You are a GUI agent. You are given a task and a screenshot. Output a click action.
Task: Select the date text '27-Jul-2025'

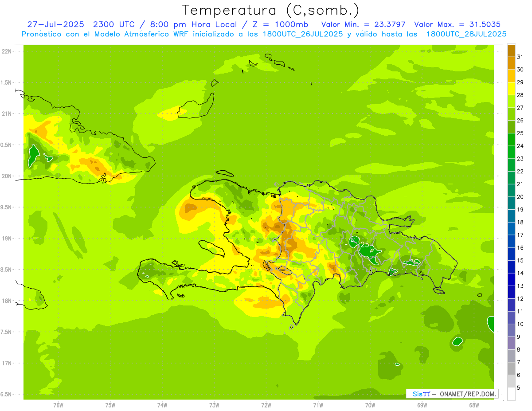coord(55,24)
